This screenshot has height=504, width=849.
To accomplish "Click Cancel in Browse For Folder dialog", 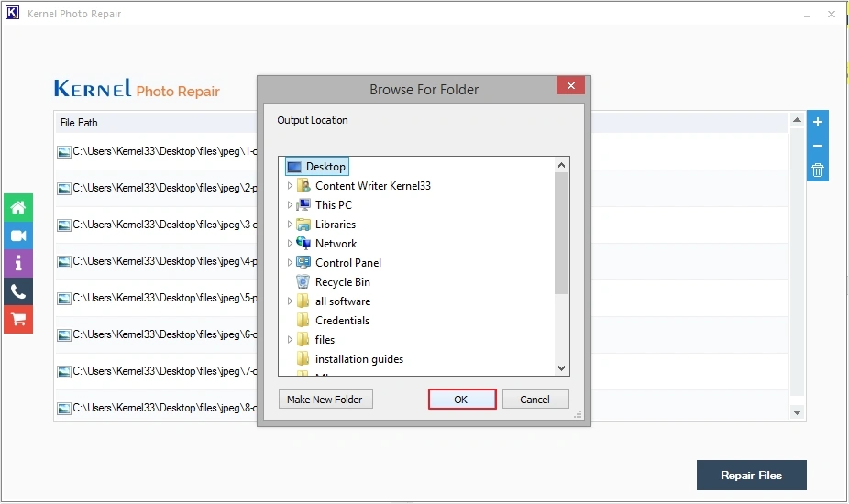I will [x=535, y=400].
